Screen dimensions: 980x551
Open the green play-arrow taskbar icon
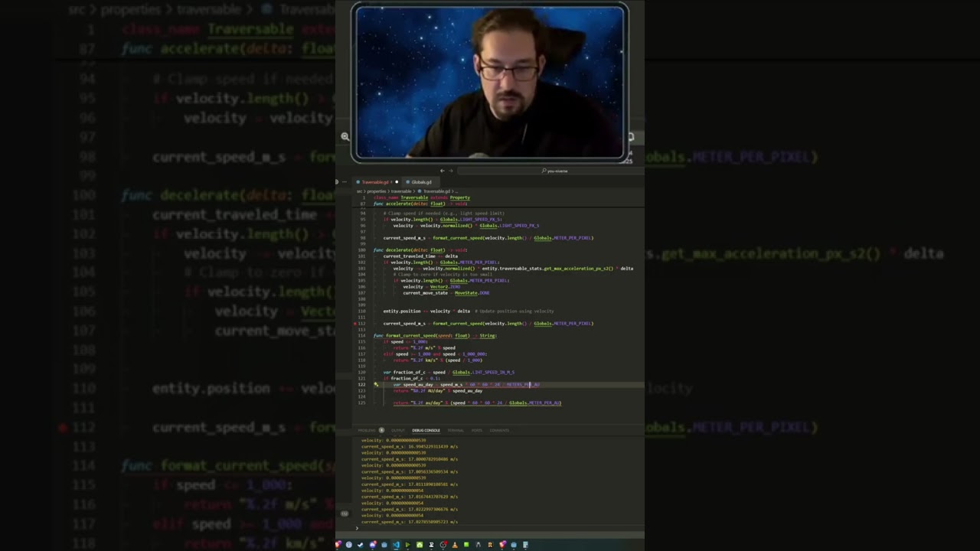(407, 545)
